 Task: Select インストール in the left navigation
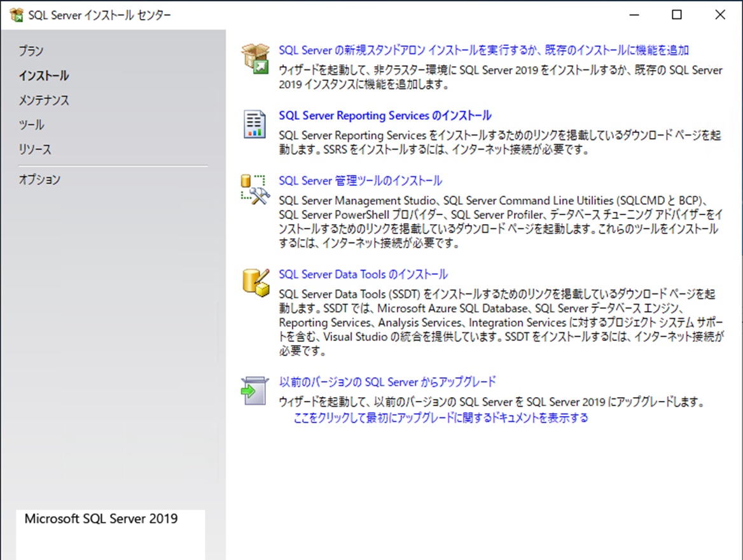click(44, 76)
